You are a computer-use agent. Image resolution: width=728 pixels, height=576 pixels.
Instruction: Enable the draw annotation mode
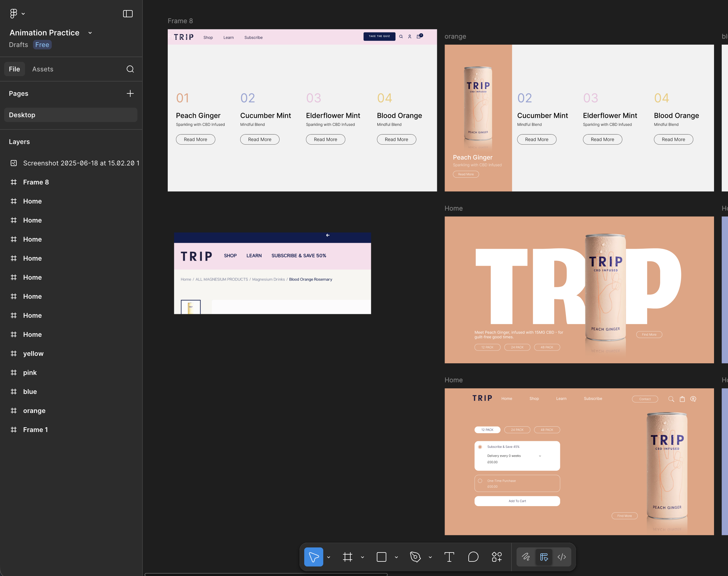[x=526, y=557]
